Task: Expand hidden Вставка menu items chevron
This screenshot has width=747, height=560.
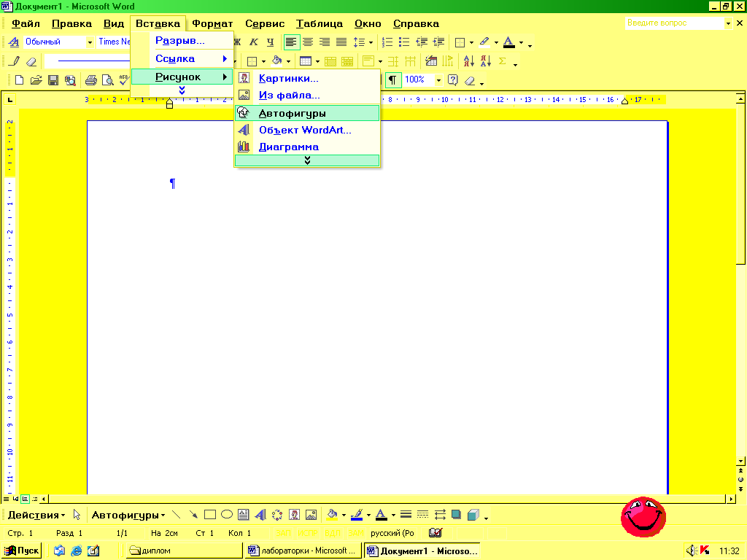Action: (x=182, y=90)
